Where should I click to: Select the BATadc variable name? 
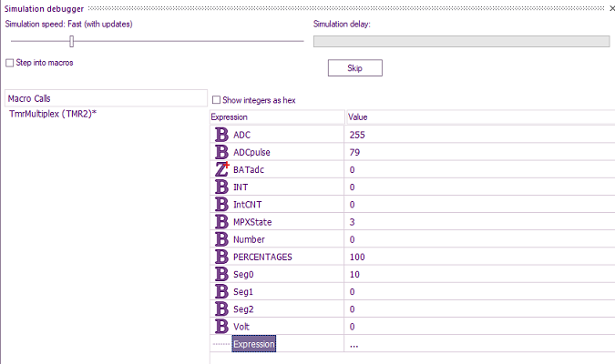click(x=249, y=169)
